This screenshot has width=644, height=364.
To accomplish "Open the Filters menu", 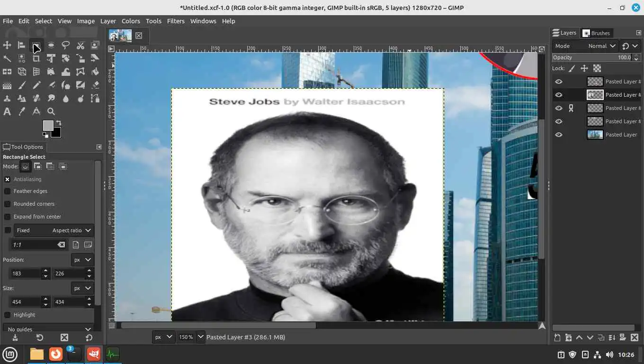I will coord(176,21).
